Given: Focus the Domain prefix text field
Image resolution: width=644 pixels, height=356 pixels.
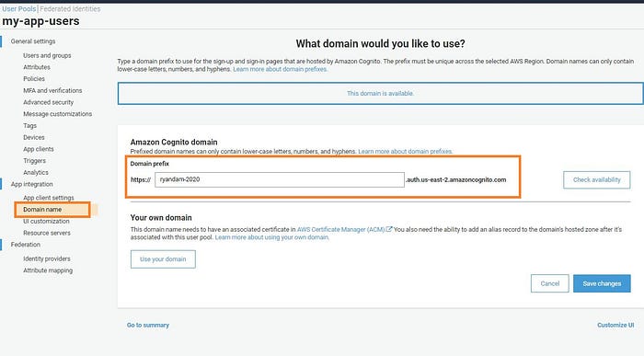Looking at the screenshot, I should click(x=280, y=179).
